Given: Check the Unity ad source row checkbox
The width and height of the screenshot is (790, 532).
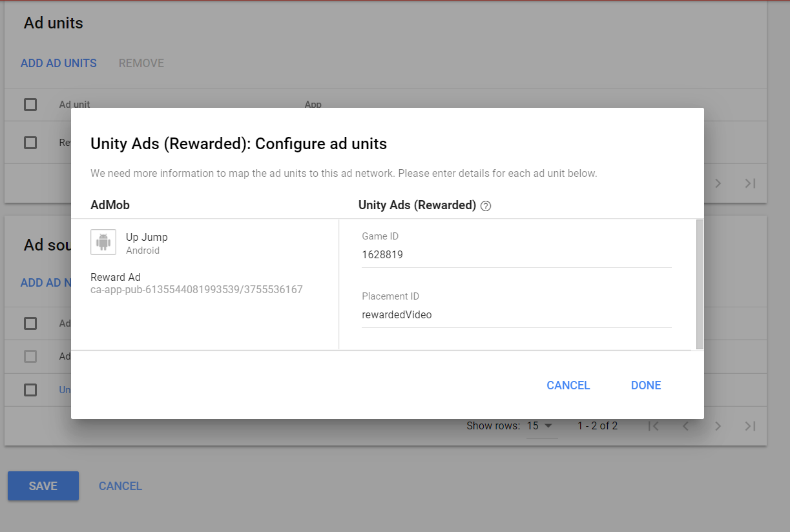Looking at the screenshot, I should pyautogui.click(x=30, y=390).
